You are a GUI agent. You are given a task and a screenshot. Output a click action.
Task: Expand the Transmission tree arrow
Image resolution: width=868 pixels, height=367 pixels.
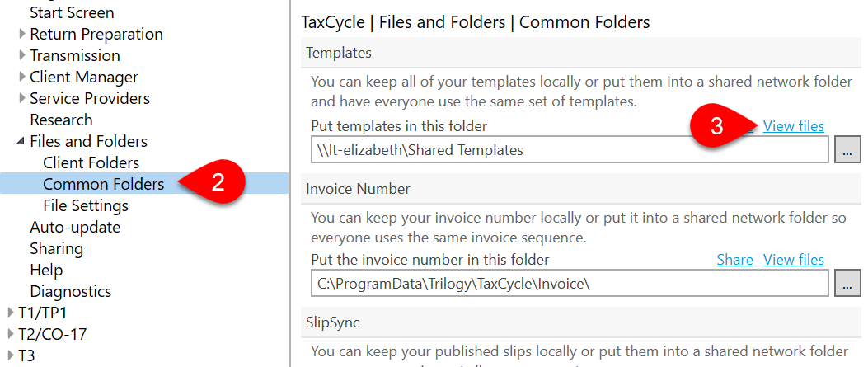[x=22, y=55]
